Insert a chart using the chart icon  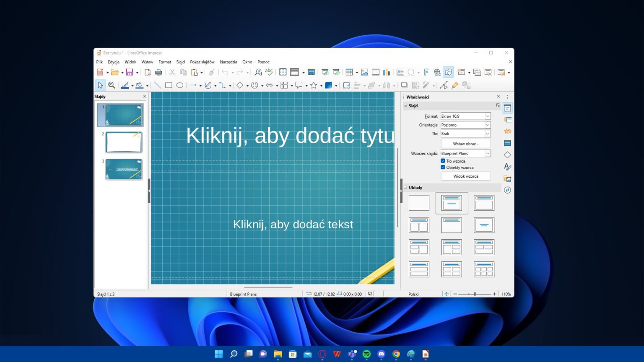coord(387,72)
